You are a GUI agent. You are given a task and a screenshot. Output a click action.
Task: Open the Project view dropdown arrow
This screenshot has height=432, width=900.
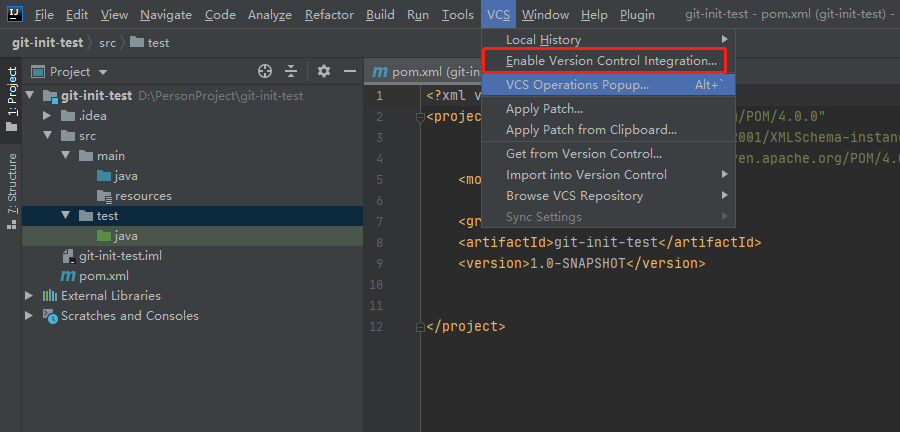(x=103, y=72)
